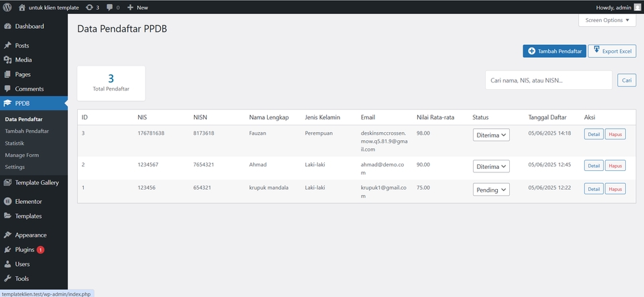Click the Template Gallery icon
The width and height of the screenshot is (644, 297).
tap(7, 183)
